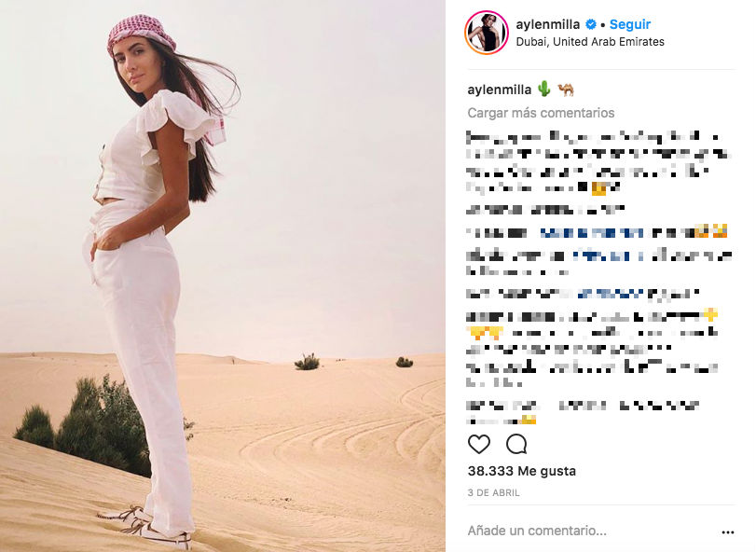The height and width of the screenshot is (552, 756).
Task: Click the blue verified badge
Action: click(x=591, y=24)
